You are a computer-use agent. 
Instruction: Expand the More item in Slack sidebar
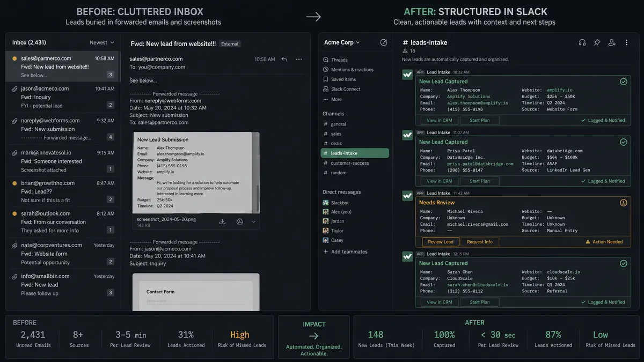(x=332, y=99)
